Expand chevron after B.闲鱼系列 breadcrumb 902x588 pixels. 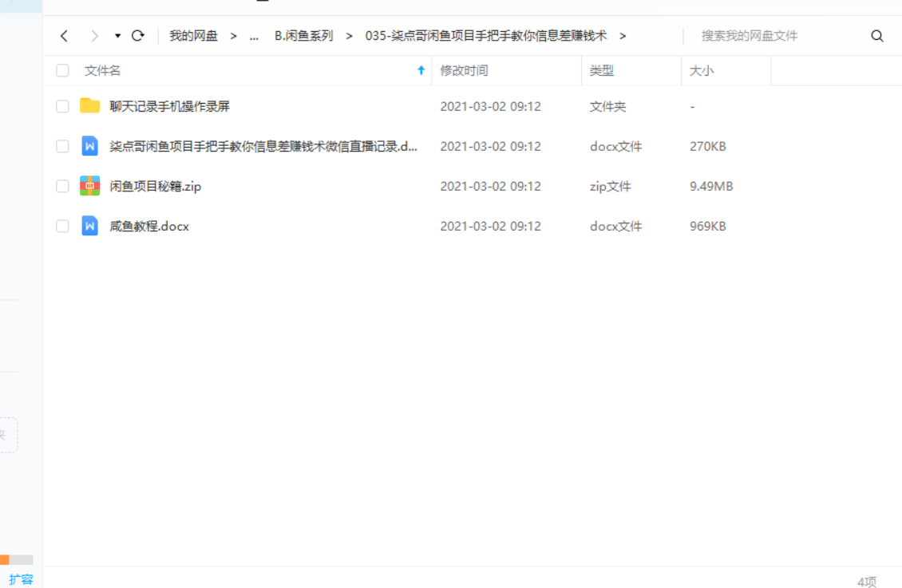click(349, 36)
